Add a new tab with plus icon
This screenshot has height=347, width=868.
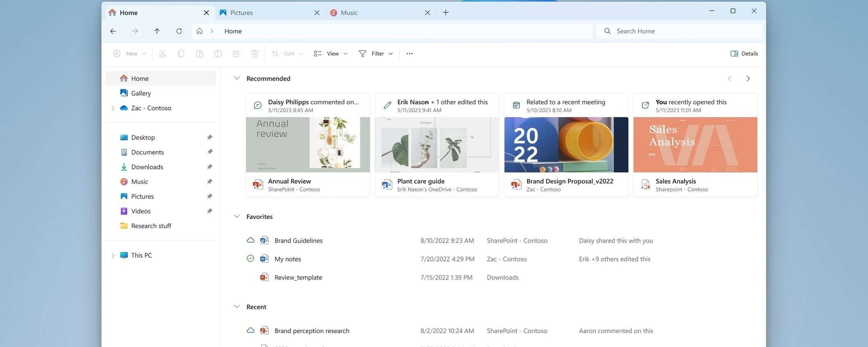445,13
